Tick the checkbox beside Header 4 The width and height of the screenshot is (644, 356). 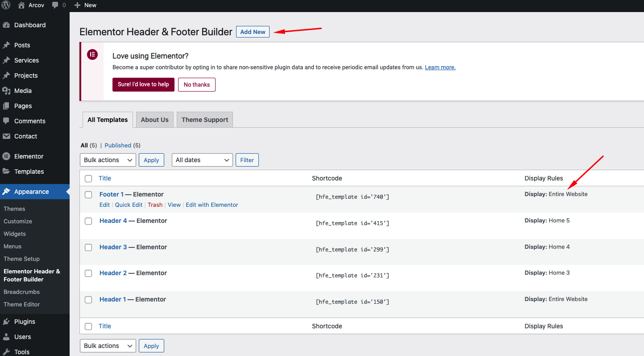[88, 221]
